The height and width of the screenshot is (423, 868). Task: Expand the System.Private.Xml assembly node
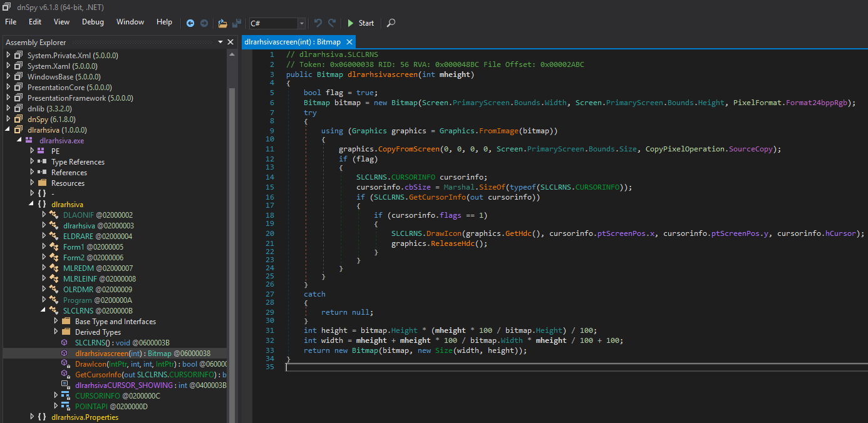click(x=8, y=55)
